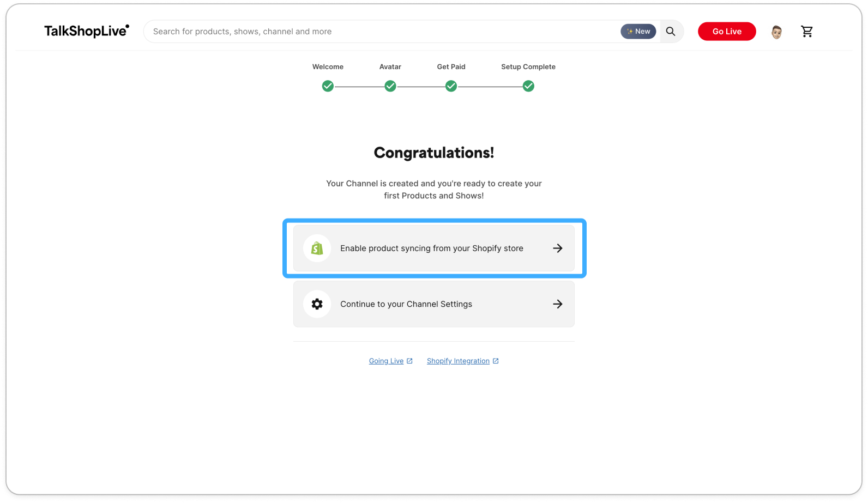
Task: Click arrow on Shopify syncing row
Action: point(558,249)
